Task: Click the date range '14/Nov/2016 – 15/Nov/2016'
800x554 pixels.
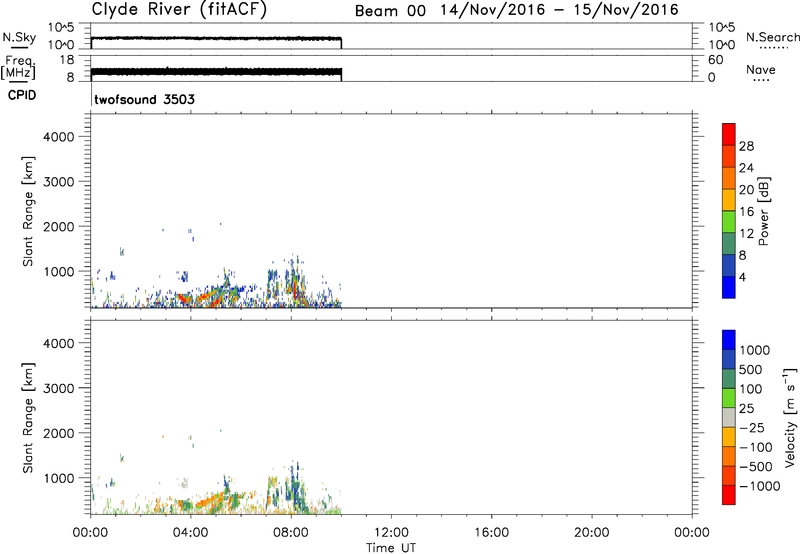Action: 560,10
